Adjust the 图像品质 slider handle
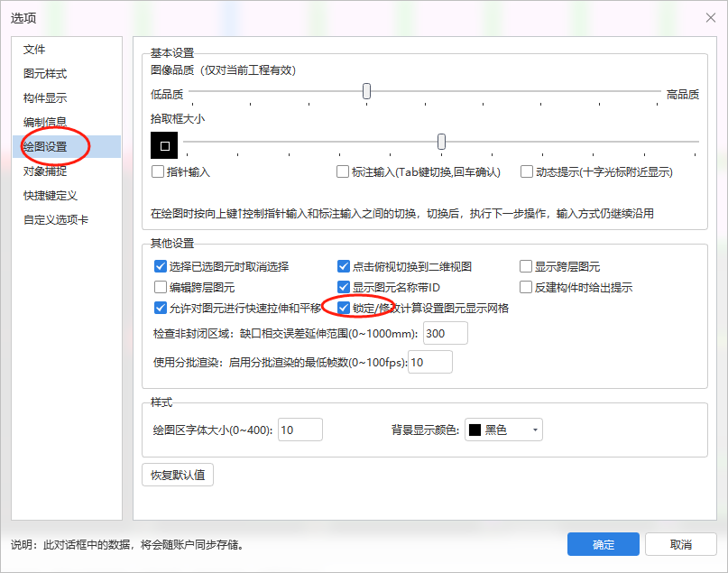Image resolution: width=728 pixels, height=573 pixels. 367,91
